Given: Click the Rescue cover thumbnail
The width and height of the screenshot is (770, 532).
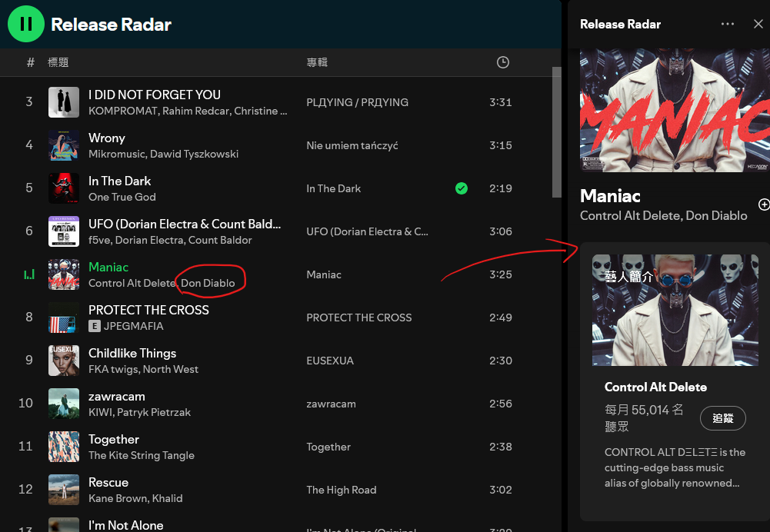Looking at the screenshot, I should pyautogui.click(x=64, y=489).
